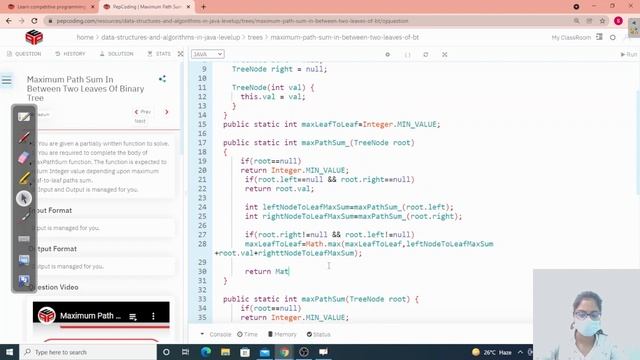Open editor settings gear icon
The height and width of the screenshot is (360, 640).
coord(387,54)
